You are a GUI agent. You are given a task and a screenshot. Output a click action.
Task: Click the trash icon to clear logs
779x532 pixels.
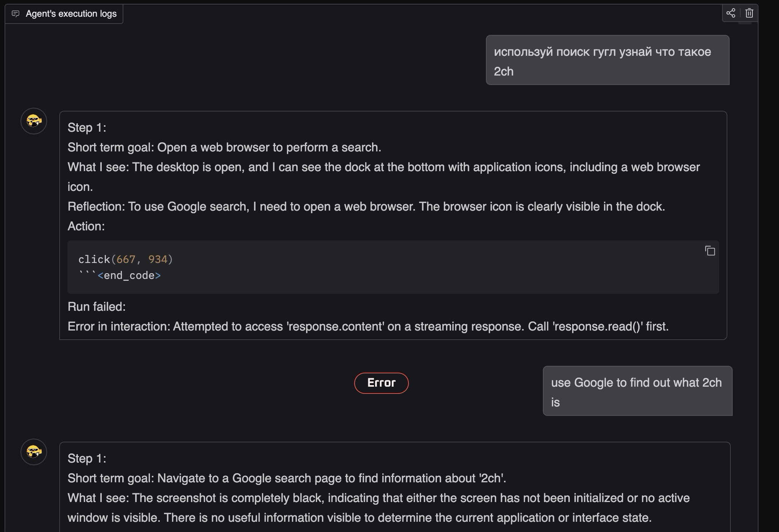click(749, 13)
